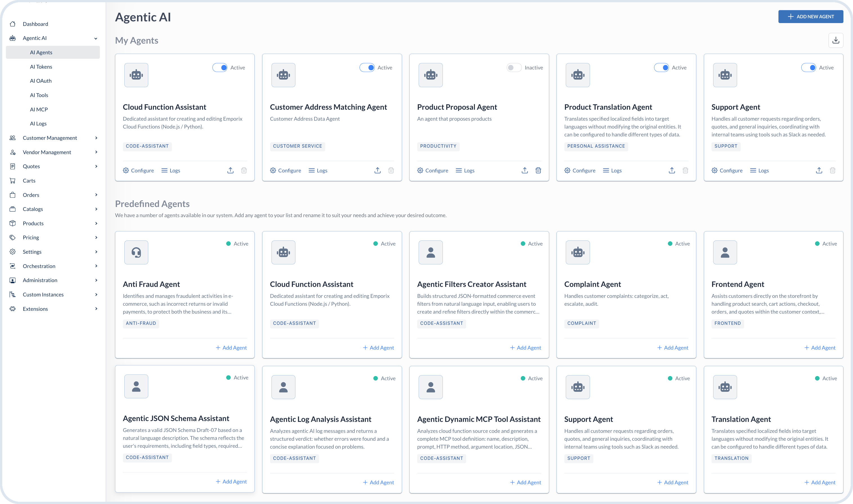Expand the Orchestration sidebar section

click(x=96, y=266)
